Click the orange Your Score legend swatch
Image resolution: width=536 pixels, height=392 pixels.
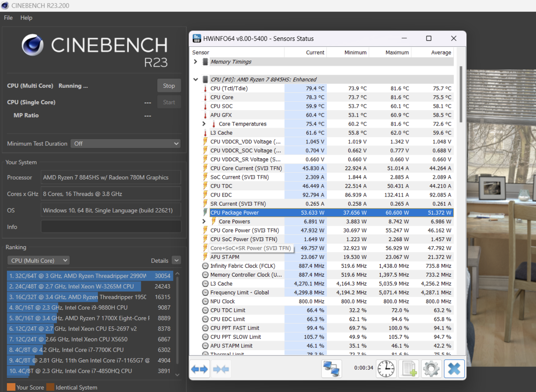pos(11,387)
